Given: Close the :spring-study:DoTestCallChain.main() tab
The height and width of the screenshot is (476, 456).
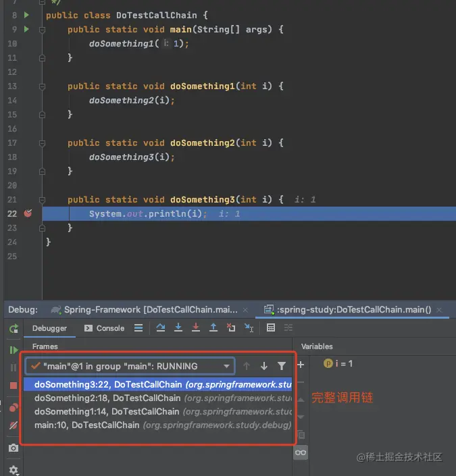Looking at the screenshot, I should click(439, 310).
